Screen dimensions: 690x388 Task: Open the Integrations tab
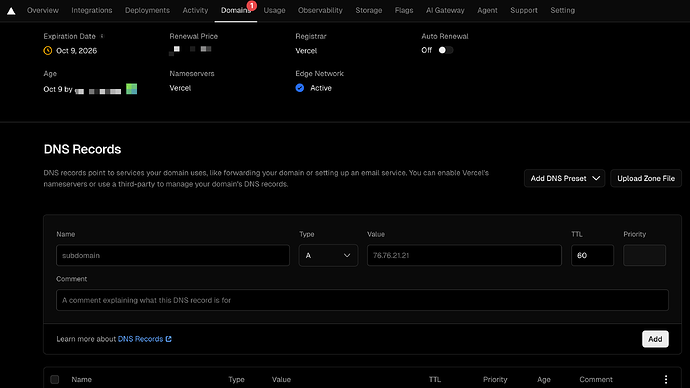pyautogui.click(x=92, y=10)
